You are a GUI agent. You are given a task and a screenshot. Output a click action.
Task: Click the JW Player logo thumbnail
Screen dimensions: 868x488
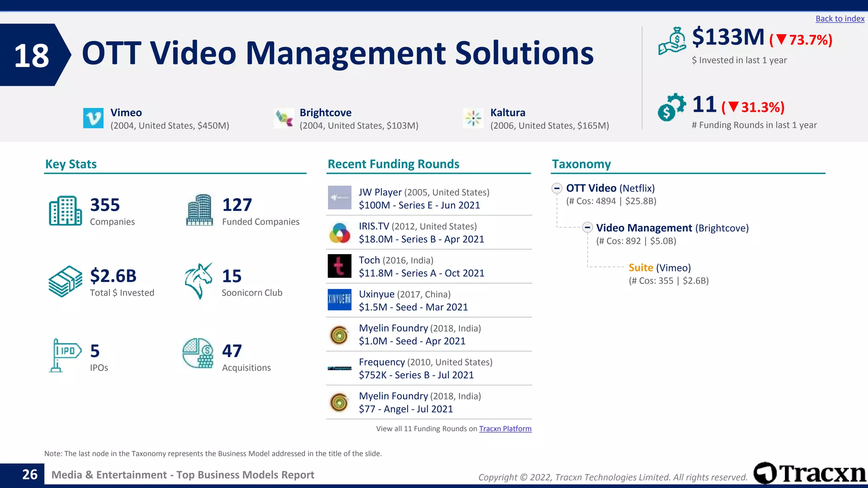pos(339,197)
